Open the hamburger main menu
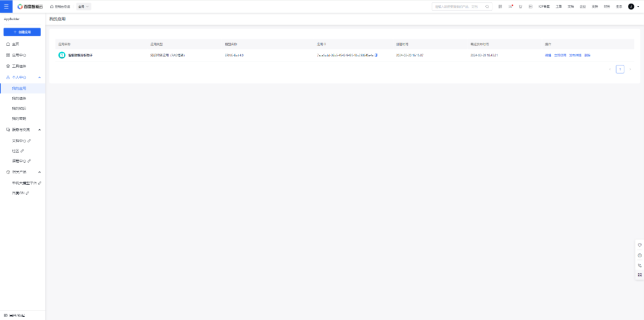The image size is (644, 320). click(x=6, y=7)
